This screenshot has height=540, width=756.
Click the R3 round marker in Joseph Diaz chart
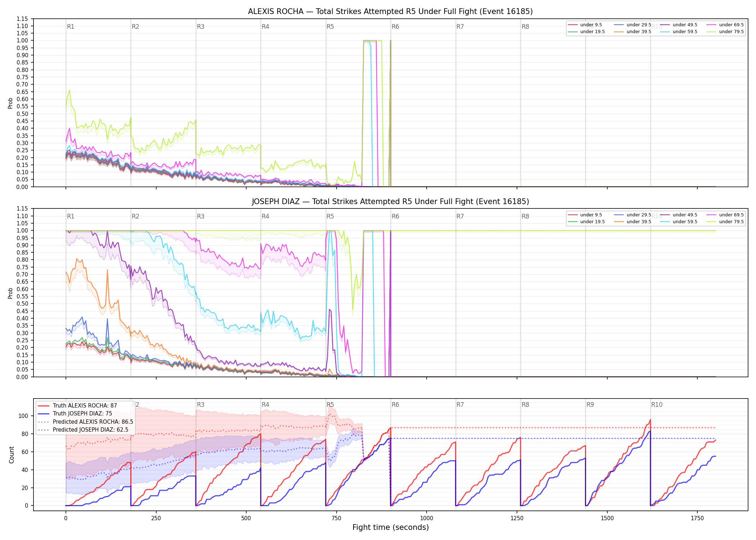tap(201, 216)
